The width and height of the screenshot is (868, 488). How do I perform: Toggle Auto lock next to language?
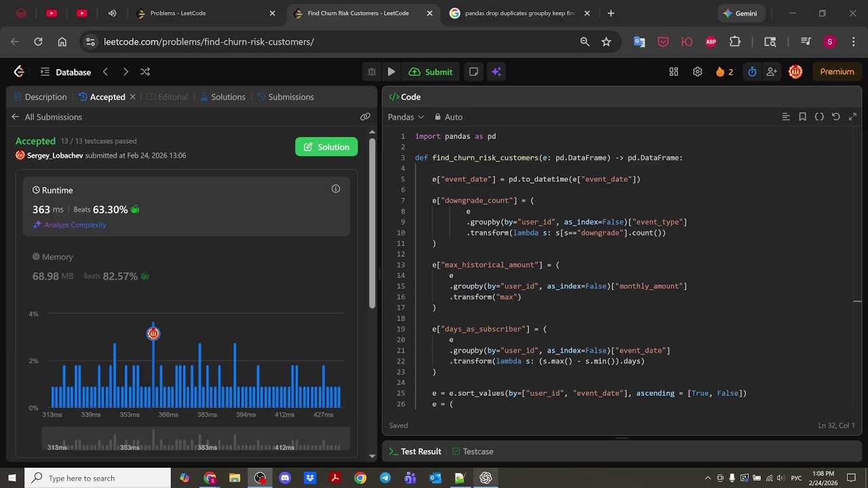[x=448, y=117]
